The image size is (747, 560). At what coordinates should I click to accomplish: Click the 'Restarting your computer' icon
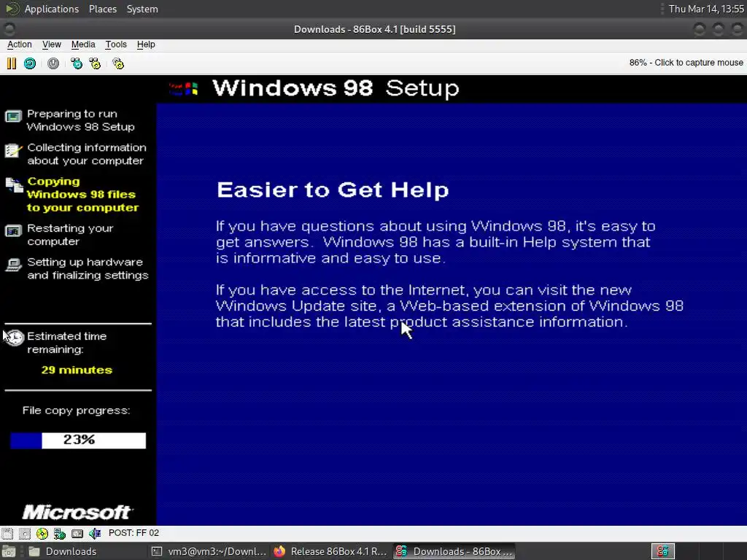13,231
